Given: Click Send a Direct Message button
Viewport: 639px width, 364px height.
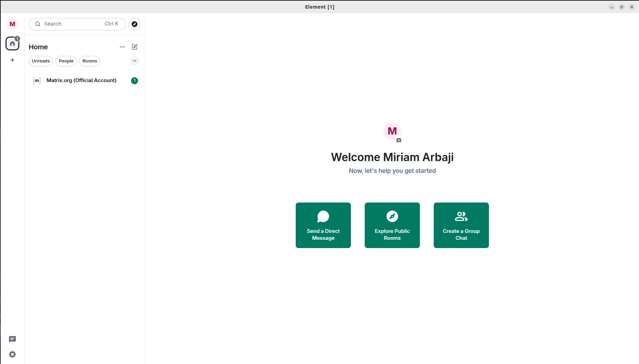Looking at the screenshot, I should 323,225.
